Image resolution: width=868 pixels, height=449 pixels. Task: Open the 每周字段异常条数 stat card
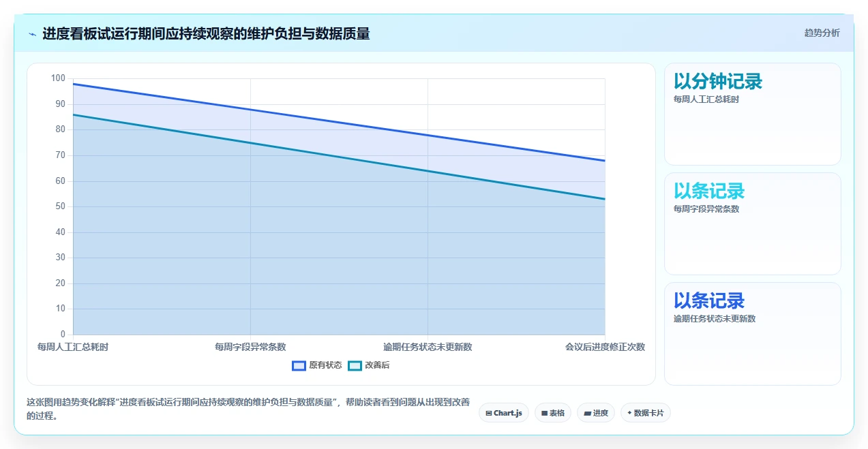[x=753, y=224]
